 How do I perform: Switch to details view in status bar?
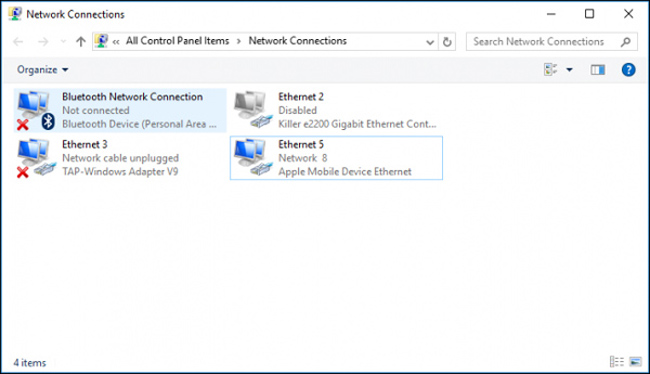(x=617, y=362)
